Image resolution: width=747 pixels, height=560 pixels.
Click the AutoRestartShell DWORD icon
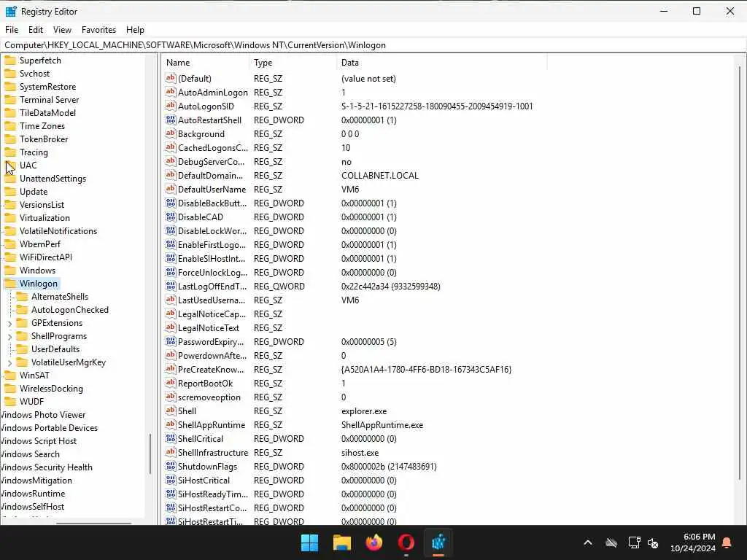pos(171,120)
